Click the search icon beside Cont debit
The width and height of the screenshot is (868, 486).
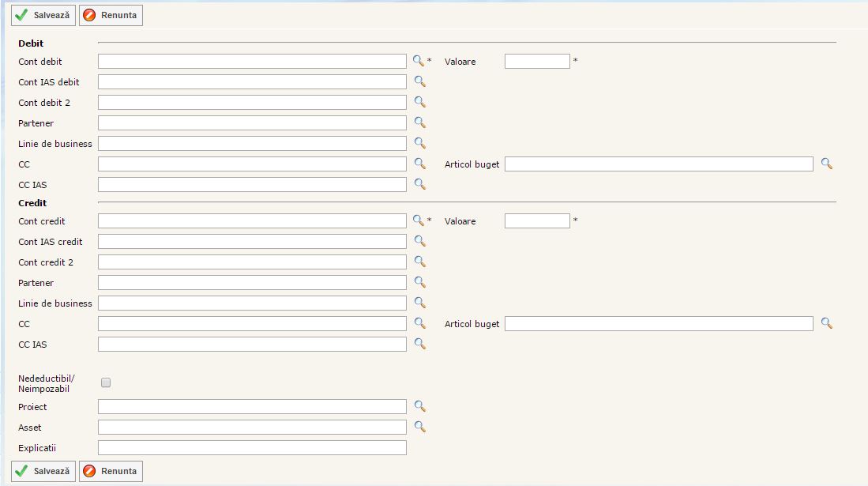point(419,61)
